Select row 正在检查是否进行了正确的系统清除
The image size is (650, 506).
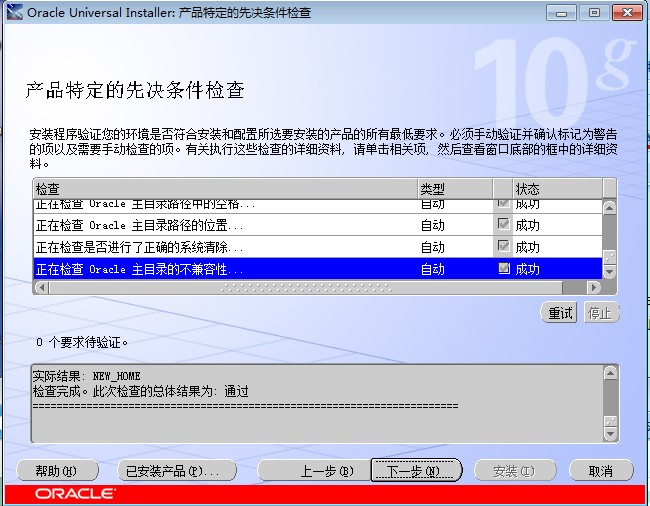318,247
